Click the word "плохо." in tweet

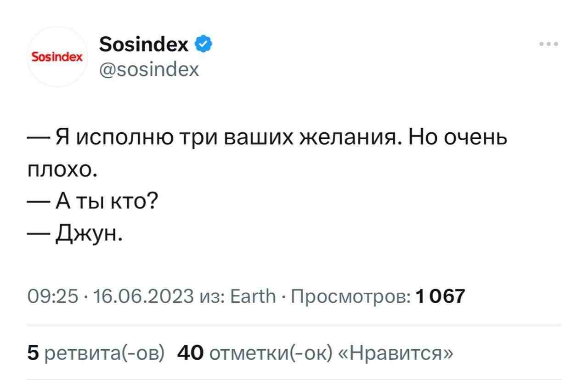tap(61, 170)
